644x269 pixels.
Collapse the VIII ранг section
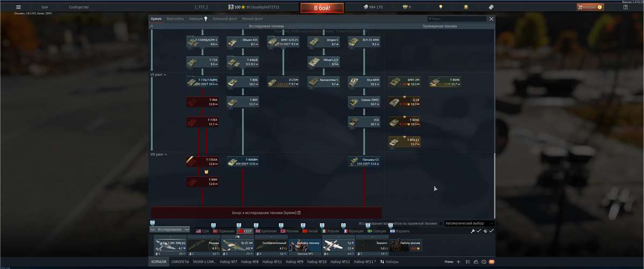(x=159, y=154)
